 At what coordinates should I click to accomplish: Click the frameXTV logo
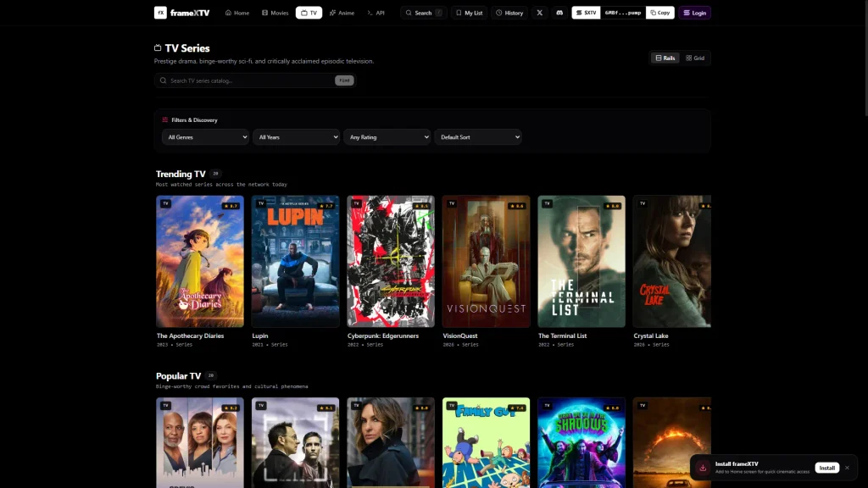(x=181, y=12)
